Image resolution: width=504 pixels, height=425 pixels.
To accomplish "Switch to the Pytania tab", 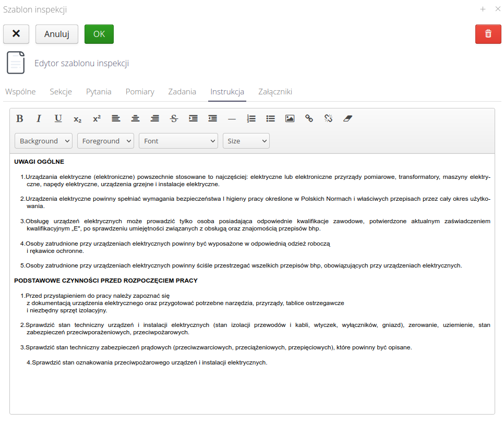I will point(99,92).
